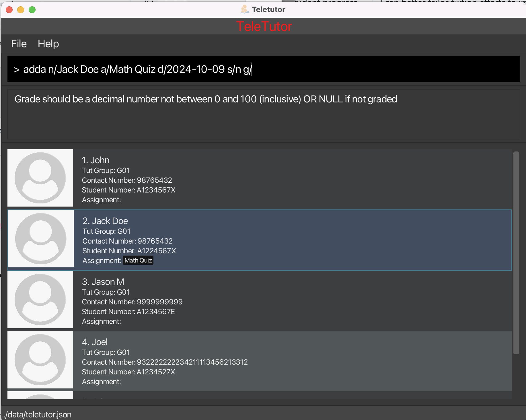Click the grade error message box
Screen dimensions: 526x420
click(264, 114)
